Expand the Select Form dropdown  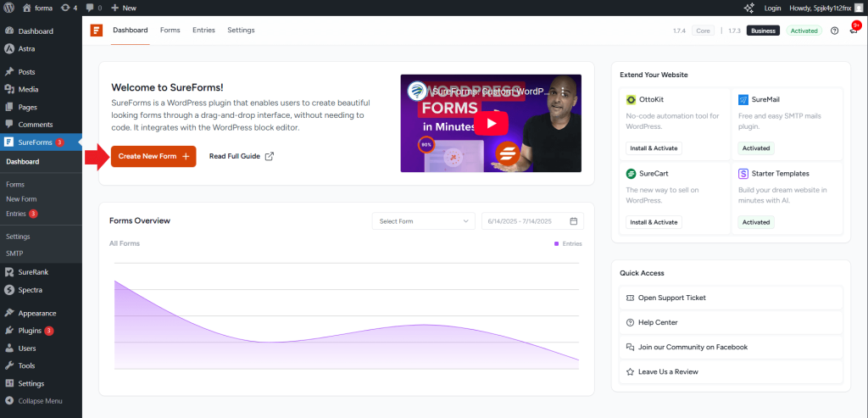click(x=423, y=221)
